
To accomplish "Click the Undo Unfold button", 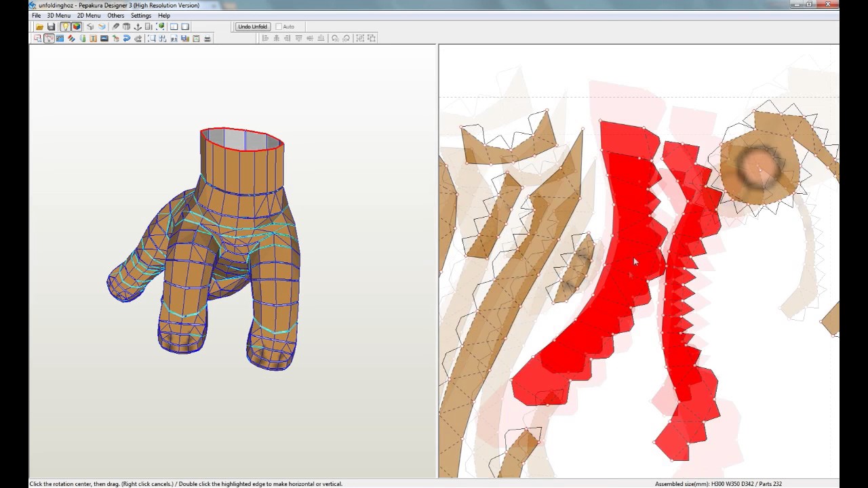I will 253,26.
